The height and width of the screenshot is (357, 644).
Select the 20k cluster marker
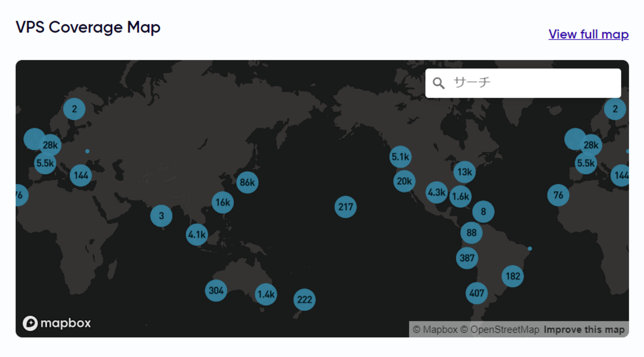(x=404, y=181)
